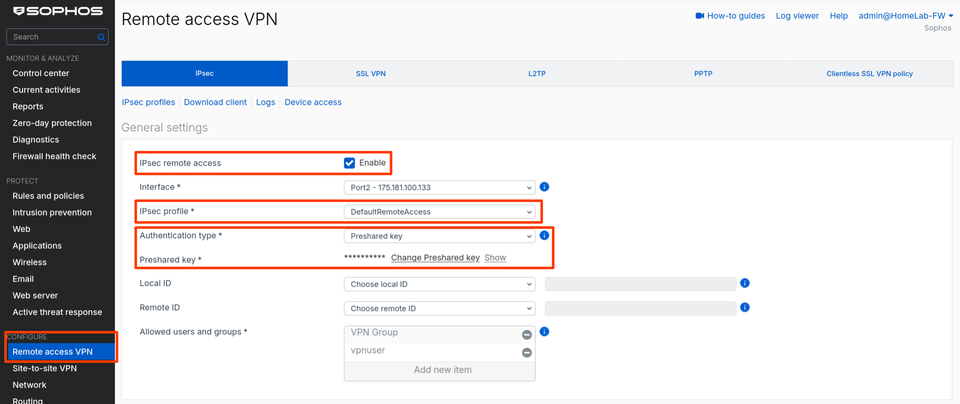Switch to the PPTP tab
Viewport: 960px width, 404px height.
point(703,73)
